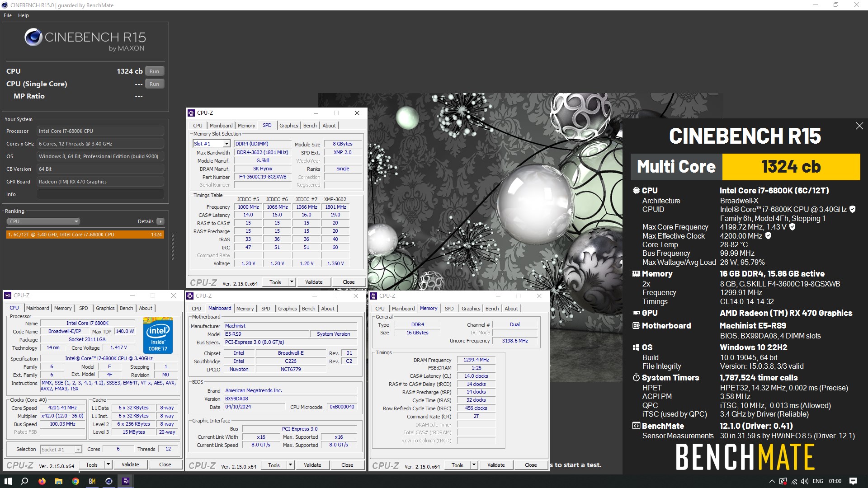The height and width of the screenshot is (488, 868).
Task: Open memory Slot #1 dropdown
Action: tap(226, 144)
